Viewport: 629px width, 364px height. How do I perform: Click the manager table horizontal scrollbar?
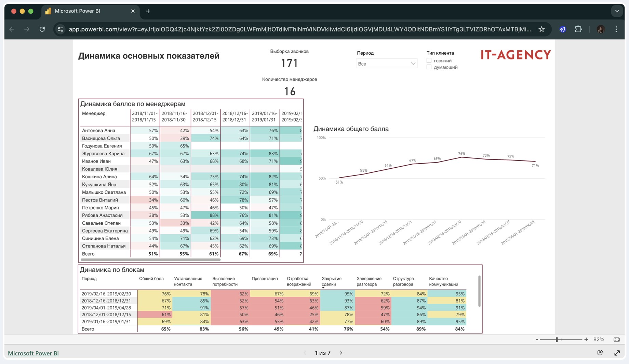150,260
